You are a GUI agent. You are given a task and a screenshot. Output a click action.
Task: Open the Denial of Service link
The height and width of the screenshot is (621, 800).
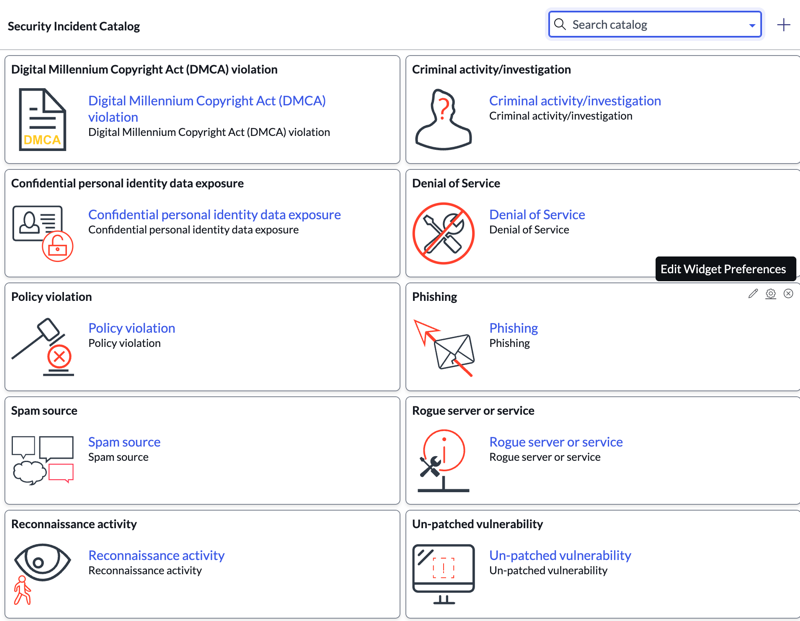(537, 214)
